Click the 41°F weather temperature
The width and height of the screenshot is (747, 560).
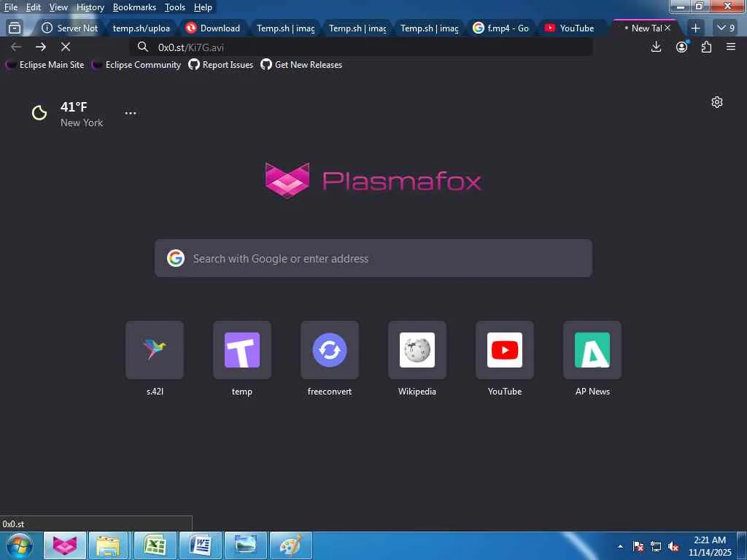coord(74,106)
